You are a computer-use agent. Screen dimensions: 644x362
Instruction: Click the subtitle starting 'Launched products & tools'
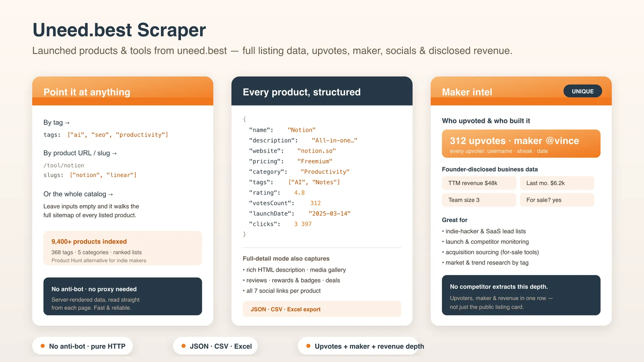[x=272, y=51]
